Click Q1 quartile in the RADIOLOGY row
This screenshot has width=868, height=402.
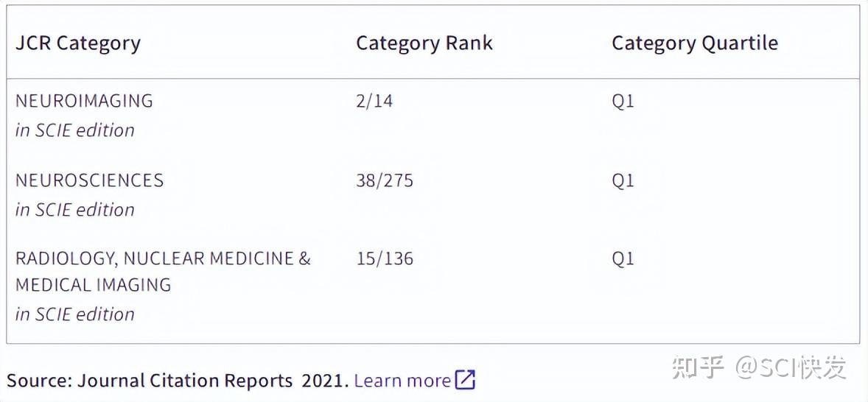(623, 258)
